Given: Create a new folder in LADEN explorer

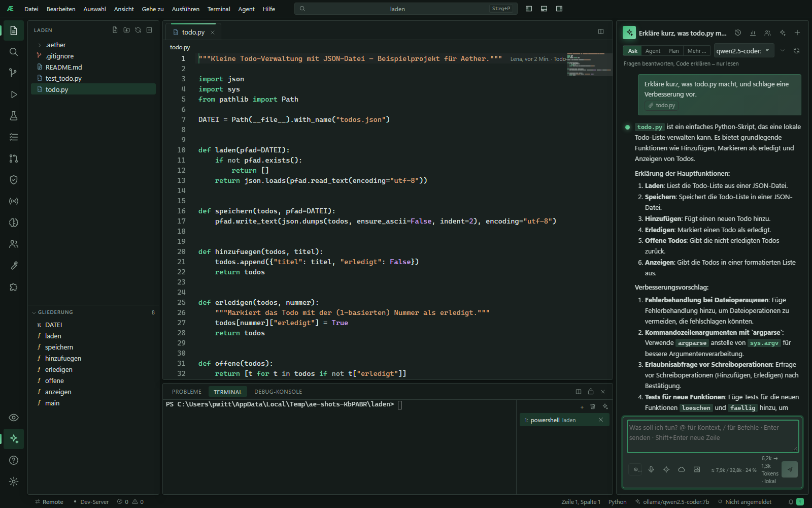Looking at the screenshot, I should [x=127, y=30].
